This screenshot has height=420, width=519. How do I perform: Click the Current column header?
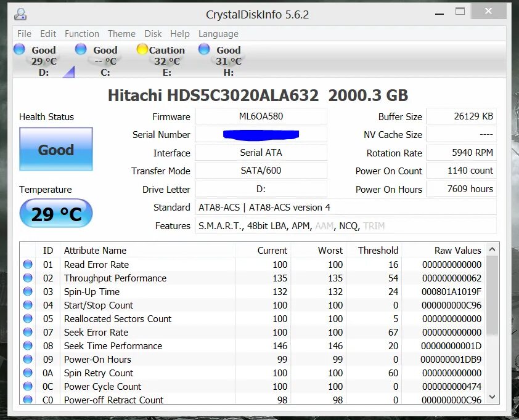[x=263, y=251]
